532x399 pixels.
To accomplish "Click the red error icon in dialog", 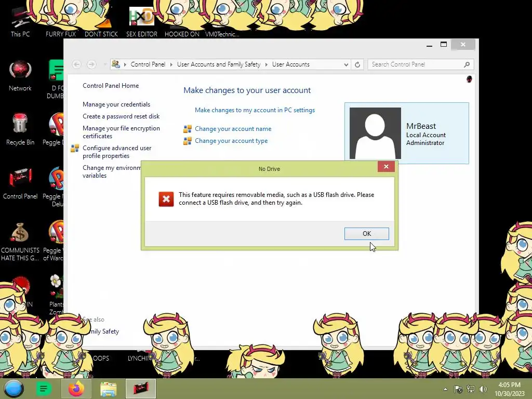I will [x=166, y=199].
